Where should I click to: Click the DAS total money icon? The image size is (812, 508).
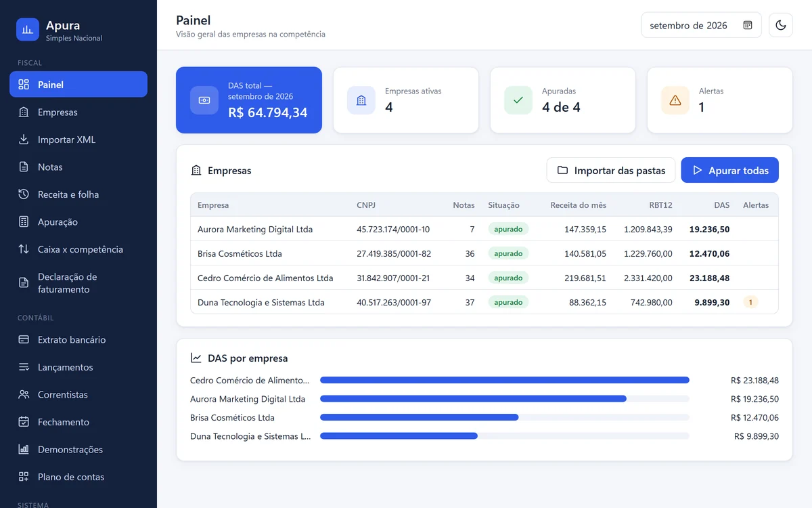tap(204, 100)
